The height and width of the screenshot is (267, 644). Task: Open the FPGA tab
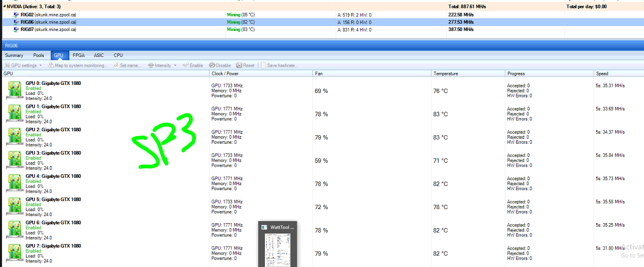click(x=78, y=55)
